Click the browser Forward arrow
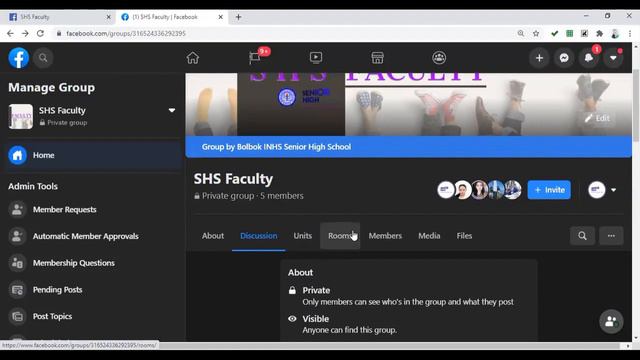The width and height of the screenshot is (640, 360). pyautogui.click(x=25, y=33)
